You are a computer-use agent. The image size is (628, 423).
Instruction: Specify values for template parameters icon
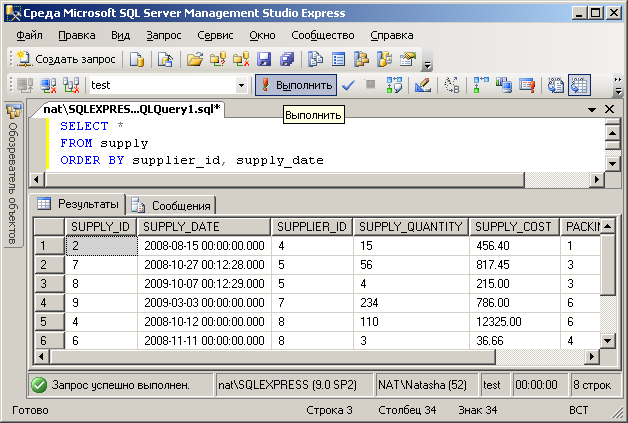click(452, 85)
